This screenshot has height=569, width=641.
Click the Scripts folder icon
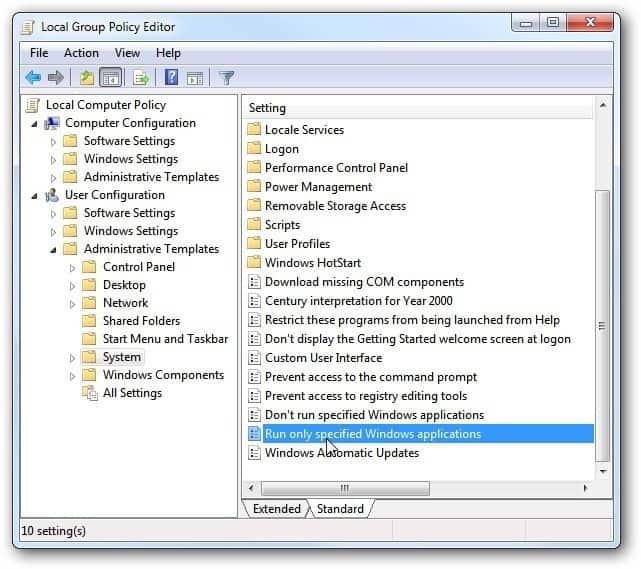254,224
